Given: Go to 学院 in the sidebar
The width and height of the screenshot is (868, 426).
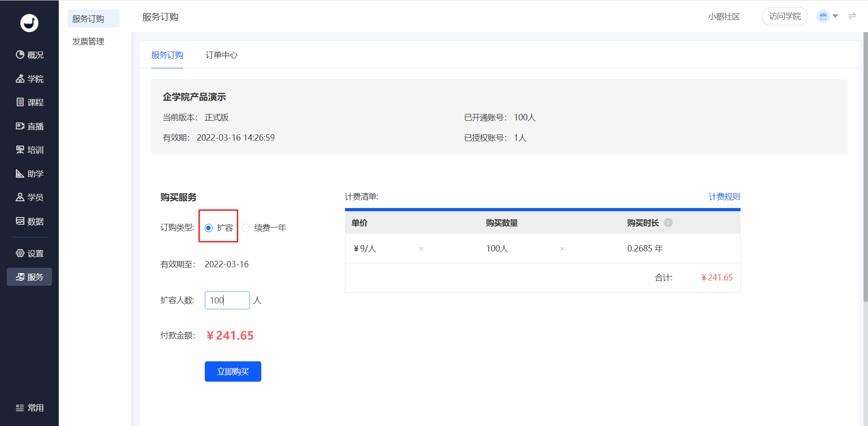Looking at the screenshot, I should (x=29, y=79).
